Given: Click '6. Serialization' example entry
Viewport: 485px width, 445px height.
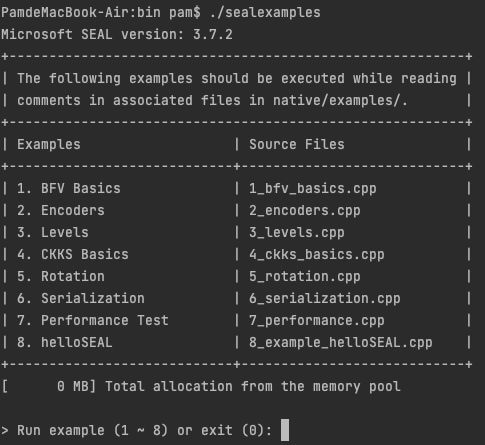Looking at the screenshot, I should (81, 299).
